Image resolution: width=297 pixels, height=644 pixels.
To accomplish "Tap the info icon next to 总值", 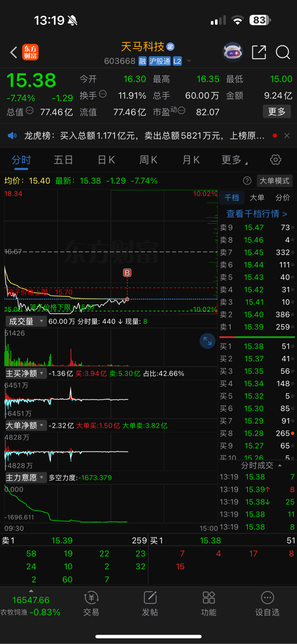I will click(x=29, y=111).
